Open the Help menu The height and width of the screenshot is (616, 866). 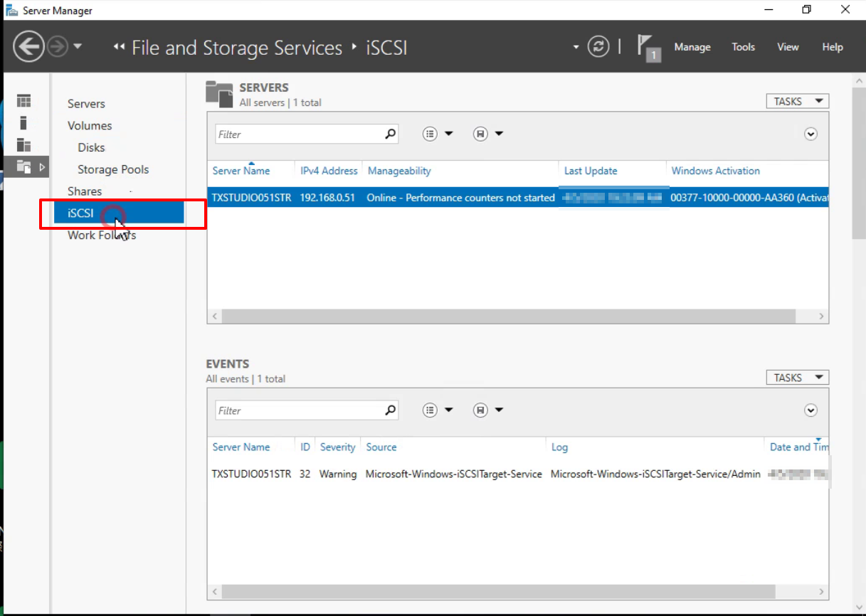pos(833,47)
